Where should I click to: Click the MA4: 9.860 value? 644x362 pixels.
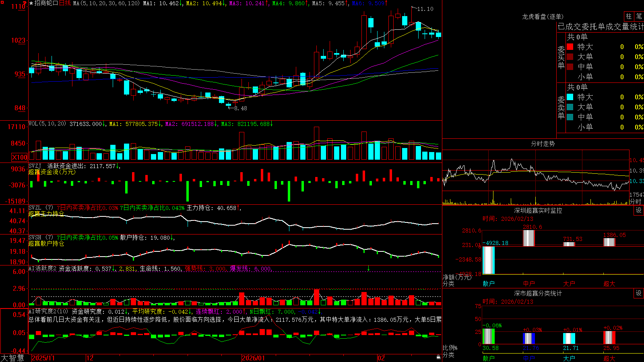(x=291, y=3)
